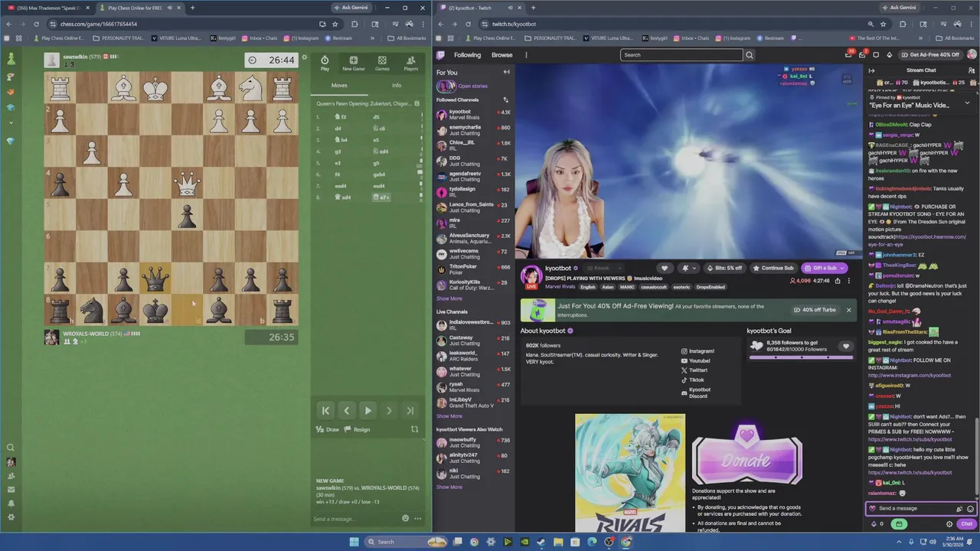The height and width of the screenshot is (551, 980).
Task: Click the Twitch search magnifier button
Action: (x=750, y=55)
